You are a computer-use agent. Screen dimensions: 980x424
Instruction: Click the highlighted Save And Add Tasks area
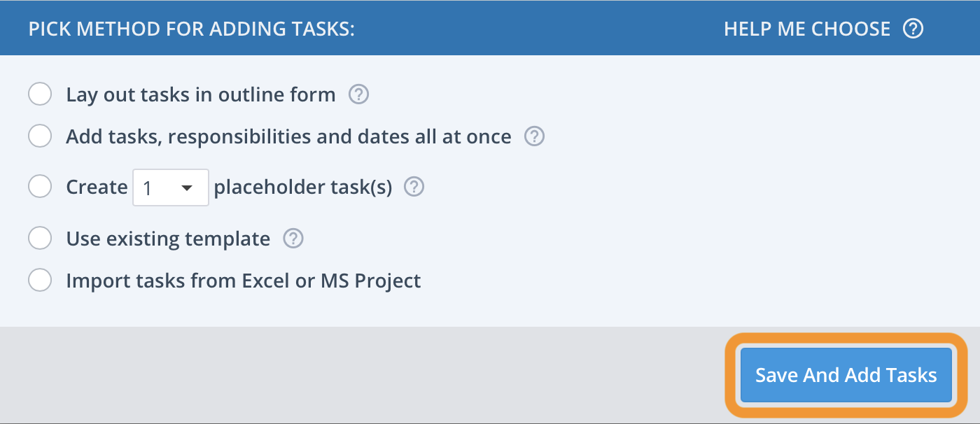[x=845, y=375]
